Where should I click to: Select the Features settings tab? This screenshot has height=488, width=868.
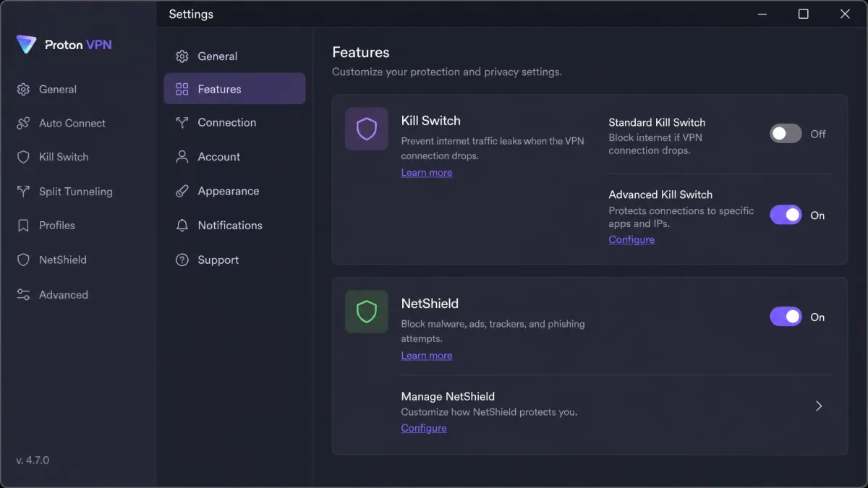click(x=234, y=89)
